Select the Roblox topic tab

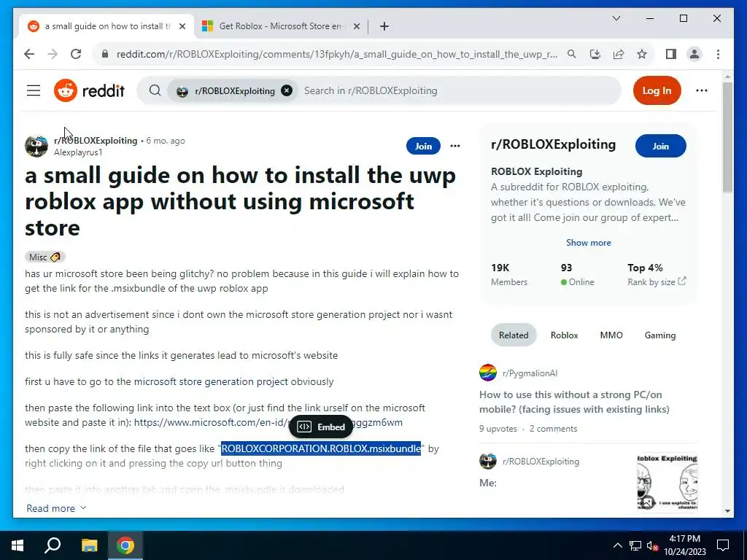(564, 335)
